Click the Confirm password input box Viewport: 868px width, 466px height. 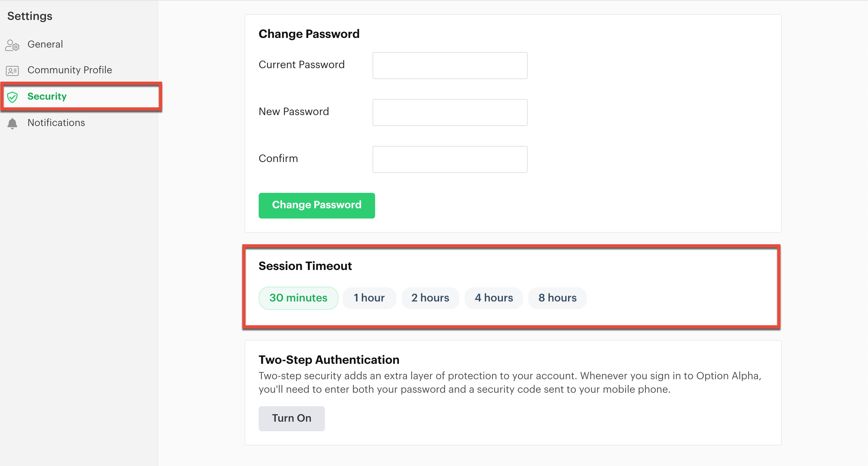(450, 159)
